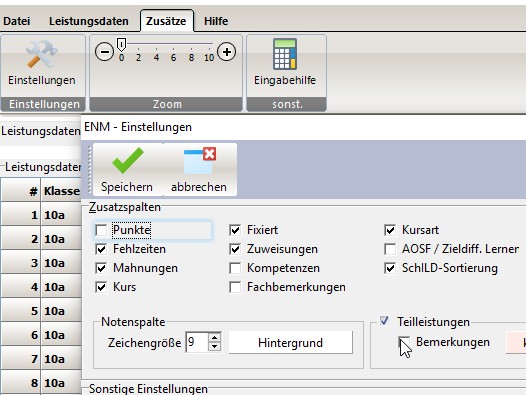The image size is (526, 395).
Task: Select the Zusätze ribbon tab
Action: (x=166, y=21)
